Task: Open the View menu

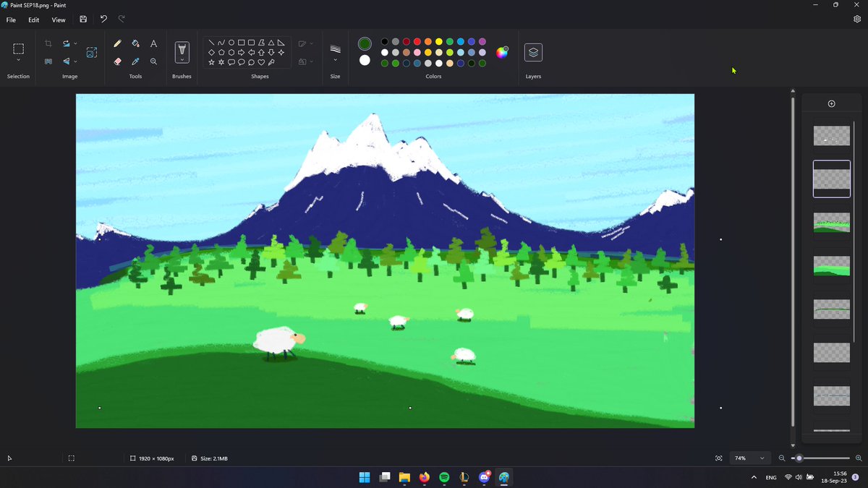Action: [59, 20]
